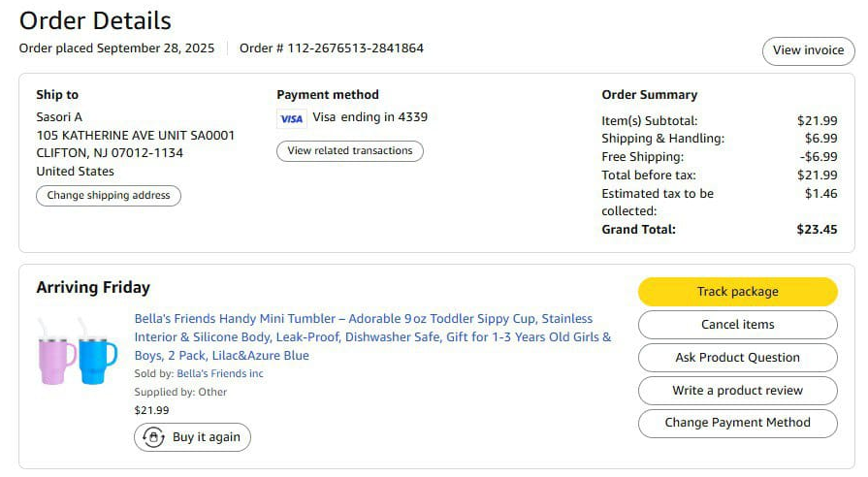This screenshot has height=477, width=868.
Task: Click the Buy it again button label
Action: [x=207, y=437]
